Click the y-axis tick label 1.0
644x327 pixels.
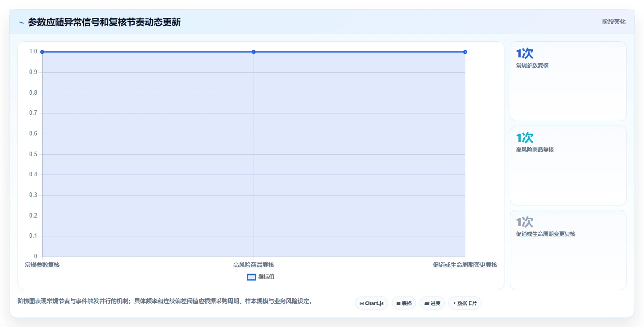[33, 52]
